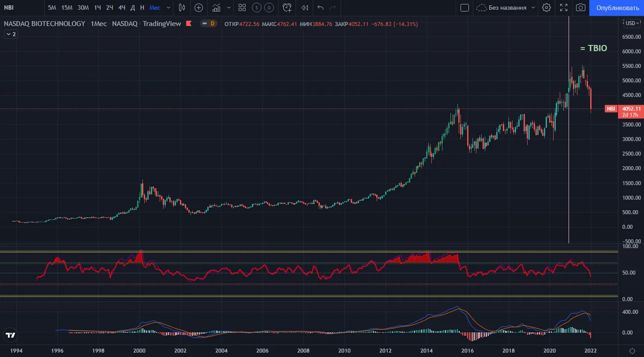Start bar replay with rewind icon
This screenshot has height=357, width=644.
(304, 7)
